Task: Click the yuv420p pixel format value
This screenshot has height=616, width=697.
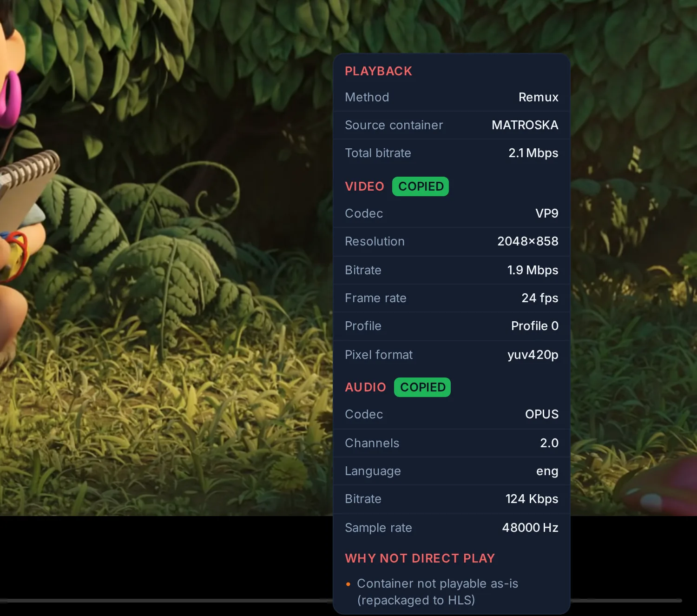Action: pos(533,355)
